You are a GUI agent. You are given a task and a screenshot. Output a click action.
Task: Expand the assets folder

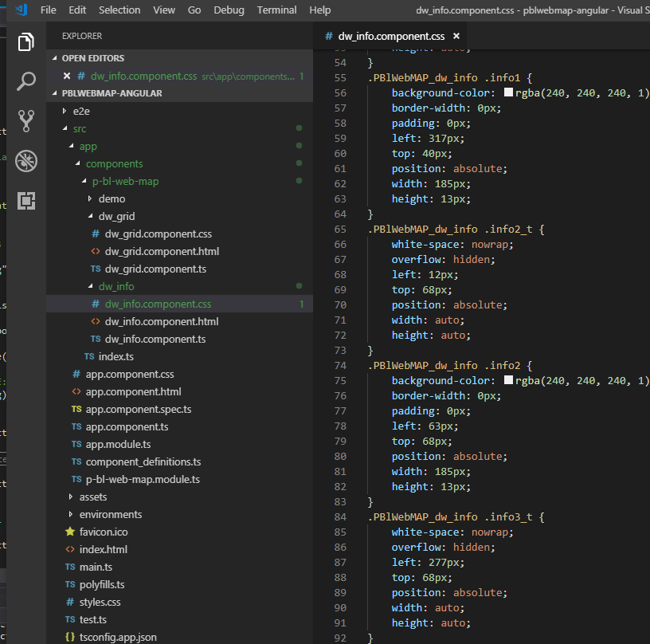pyautogui.click(x=71, y=497)
